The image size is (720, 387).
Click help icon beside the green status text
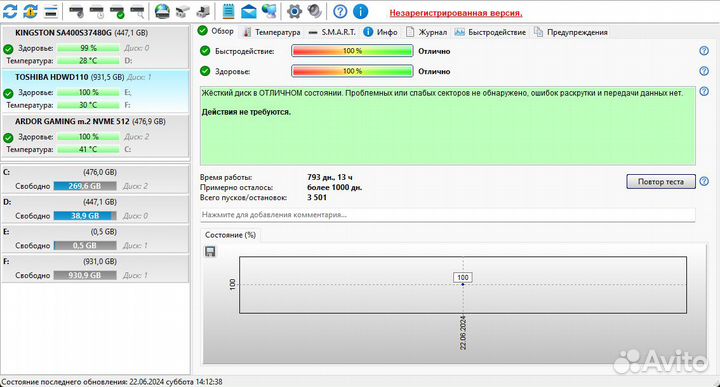pyautogui.click(x=704, y=91)
